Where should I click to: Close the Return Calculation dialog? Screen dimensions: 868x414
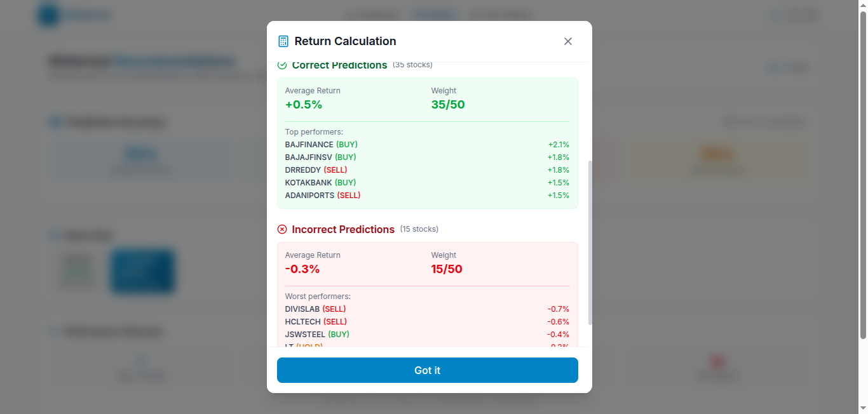point(568,41)
